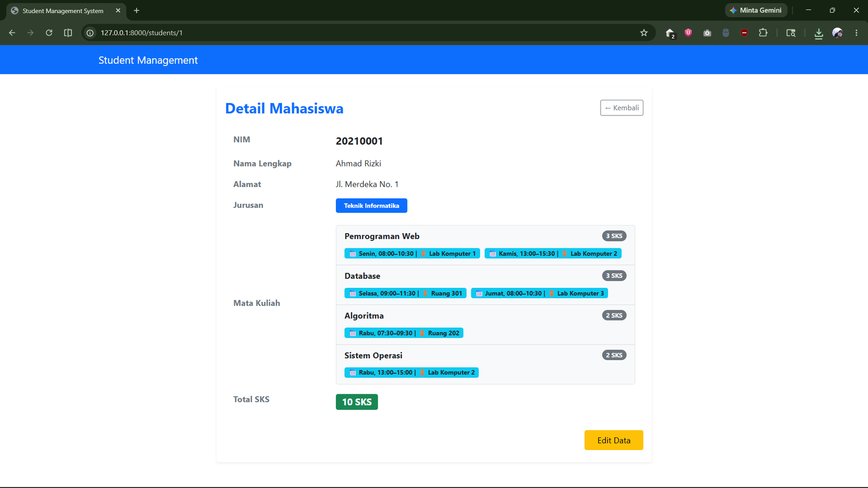Click the Minta Gemini button
The height and width of the screenshot is (488, 868).
(x=756, y=10)
